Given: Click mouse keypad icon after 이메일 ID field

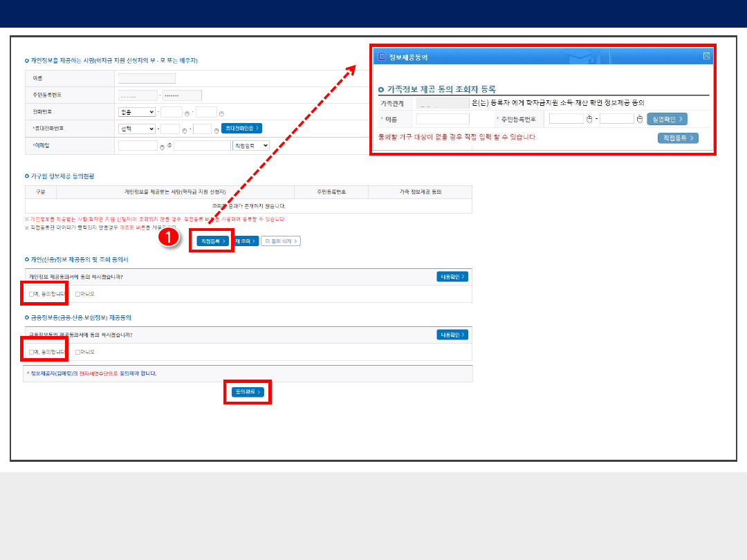Looking at the screenshot, I should pos(162,147).
